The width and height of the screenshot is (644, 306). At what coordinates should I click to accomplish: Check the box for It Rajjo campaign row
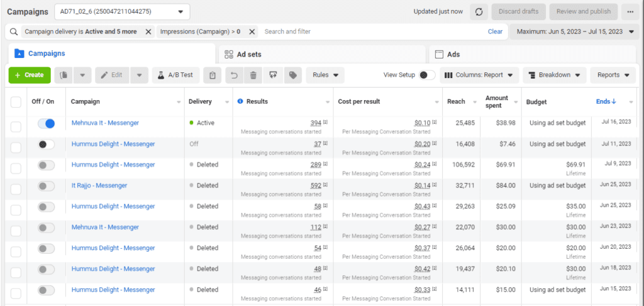(16, 189)
